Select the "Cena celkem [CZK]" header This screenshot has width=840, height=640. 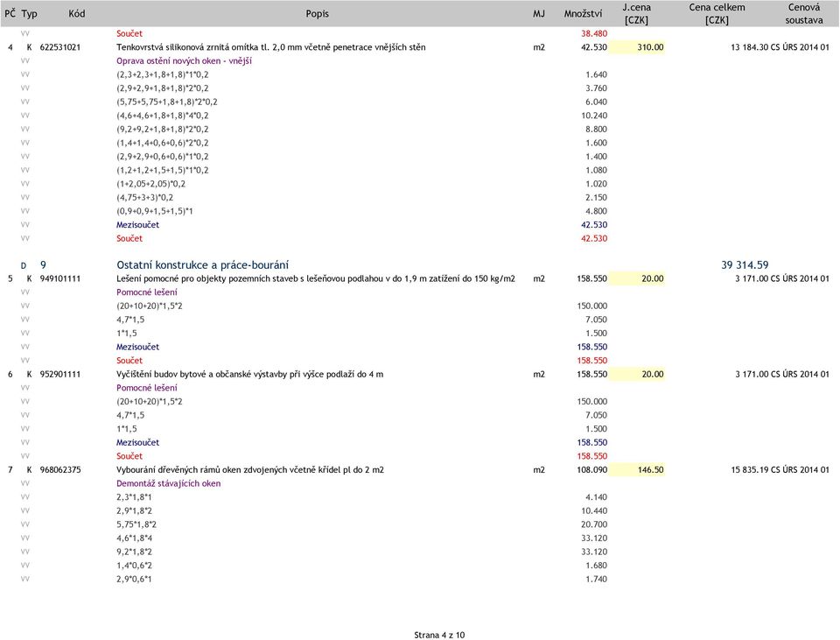[x=717, y=14]
